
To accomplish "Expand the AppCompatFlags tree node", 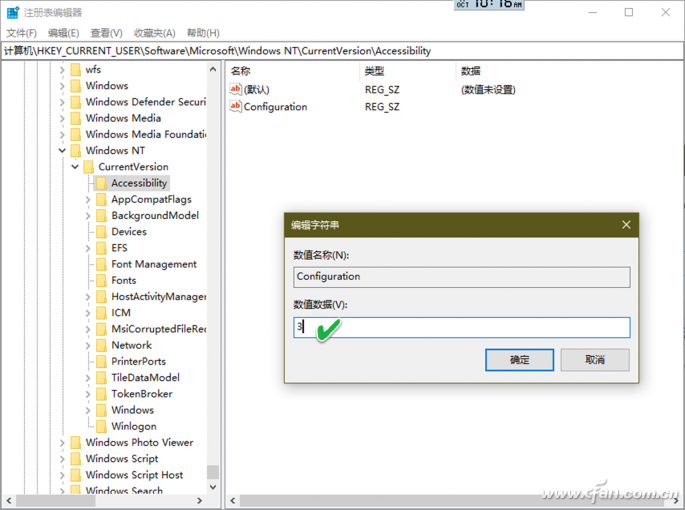I will coord(88,200).
